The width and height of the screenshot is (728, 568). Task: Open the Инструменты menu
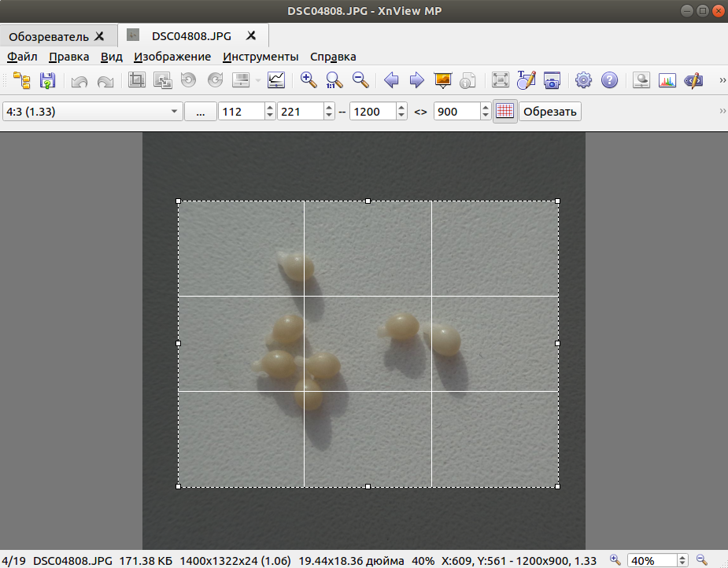(261, 57)
